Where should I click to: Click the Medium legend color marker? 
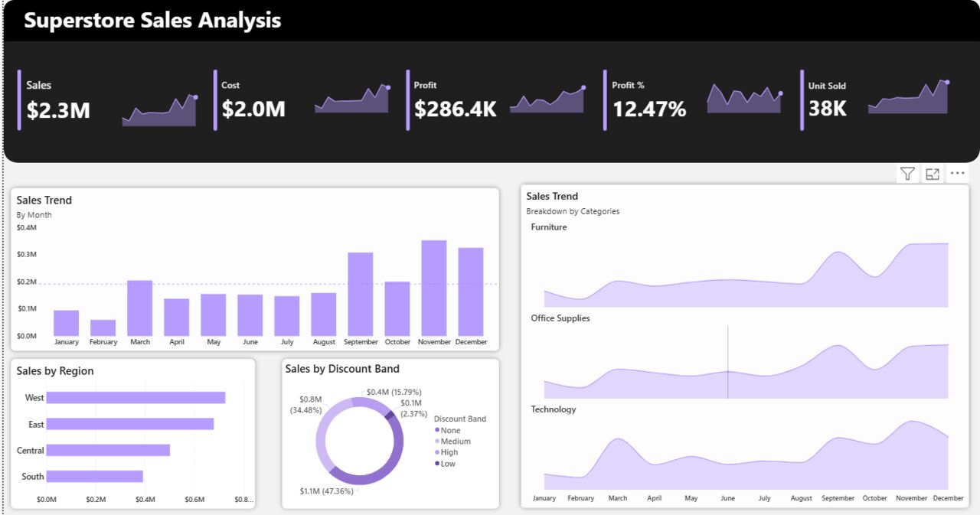437,442
